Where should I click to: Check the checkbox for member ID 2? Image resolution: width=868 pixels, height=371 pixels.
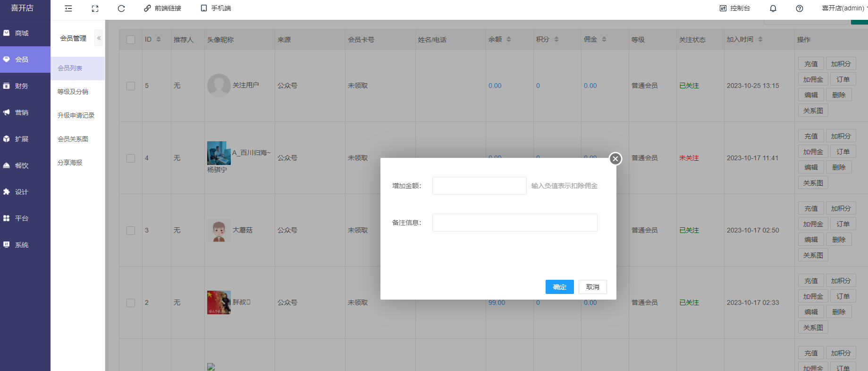(131, 303)
